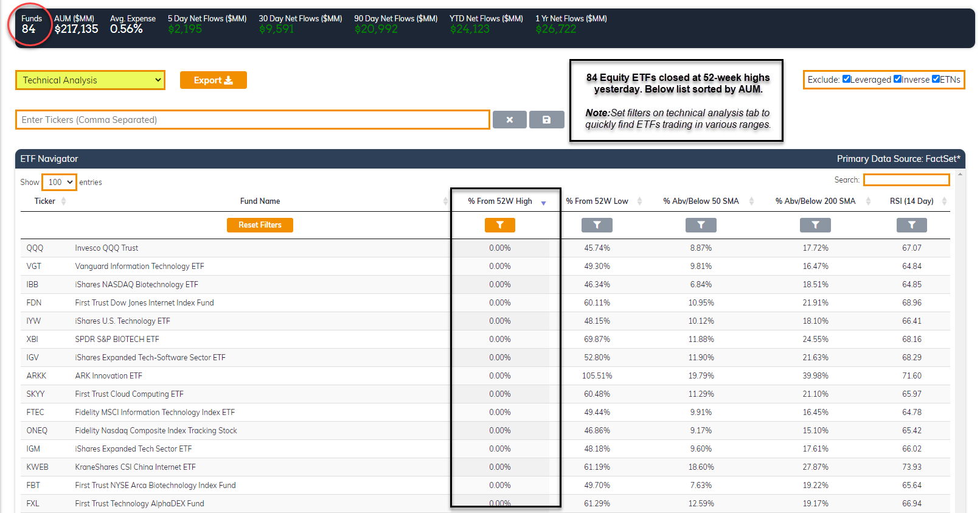The height and width of the screenshot is (513, 980).
Task: Sort by RSI (14 Day) arrows
Action: [944, 201]
